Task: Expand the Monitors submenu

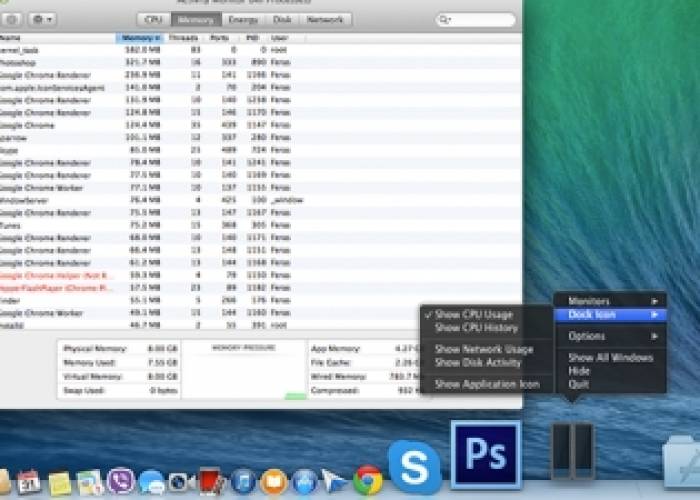Action: point(611,301)
